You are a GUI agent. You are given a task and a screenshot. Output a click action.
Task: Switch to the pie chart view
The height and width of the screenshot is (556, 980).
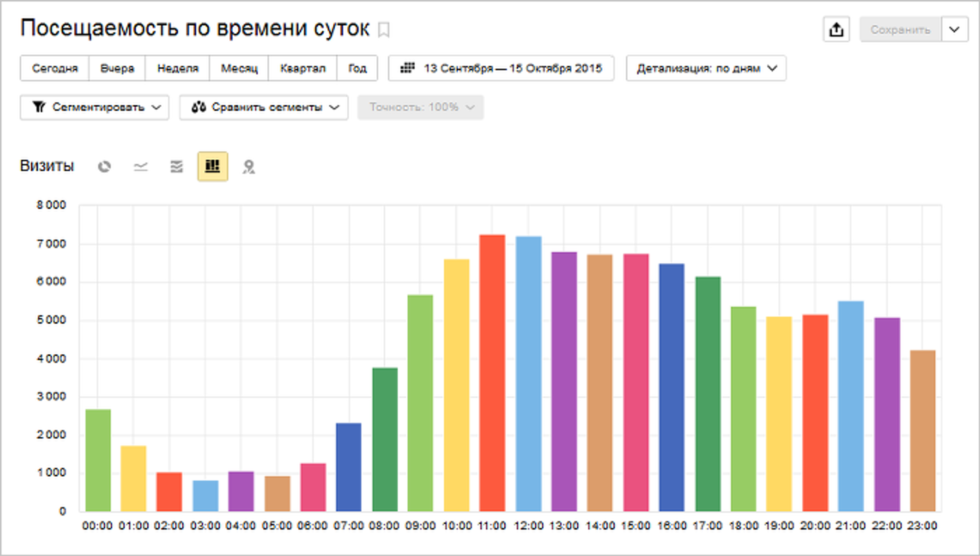pyautogui.click(x=104, y=167)
